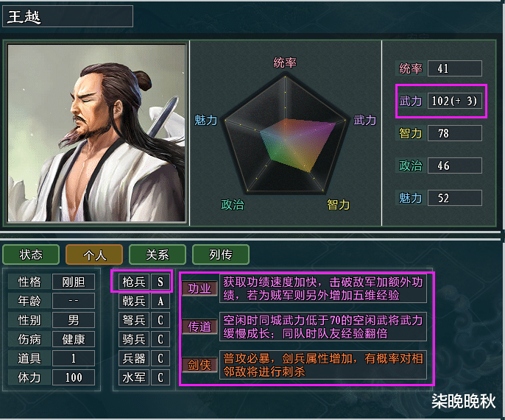Click the 剑侠 skill label
The image size is (505, 420).
pyautogui.click(x=199, y=365)
